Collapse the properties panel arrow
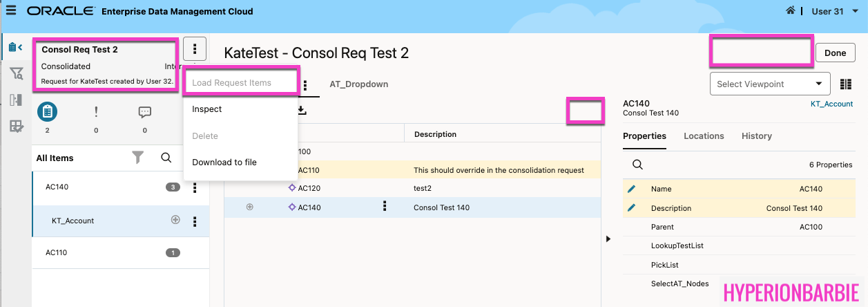868x307 pixels. 608,239
